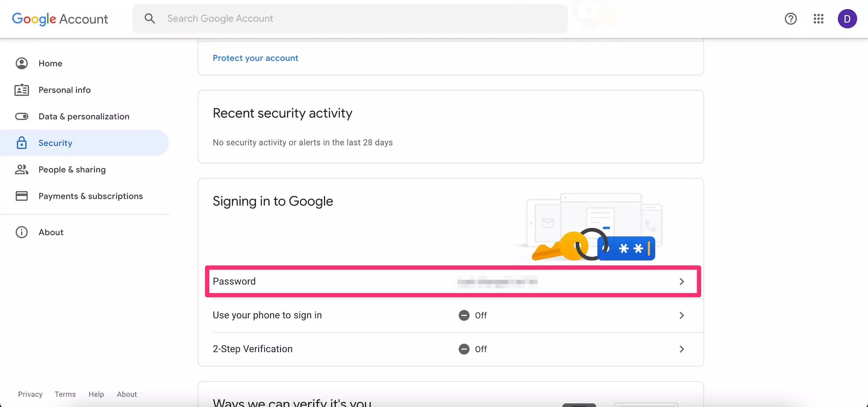The image size is (868, 407).
Task: Focus the Search Google Account field
Action: coord(350,19)
